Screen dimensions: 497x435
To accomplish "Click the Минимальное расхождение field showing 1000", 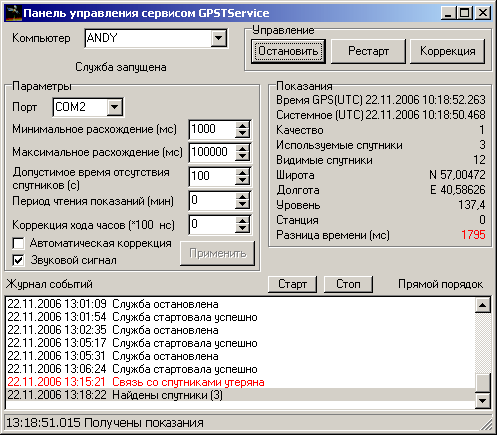I will [212, 129].
